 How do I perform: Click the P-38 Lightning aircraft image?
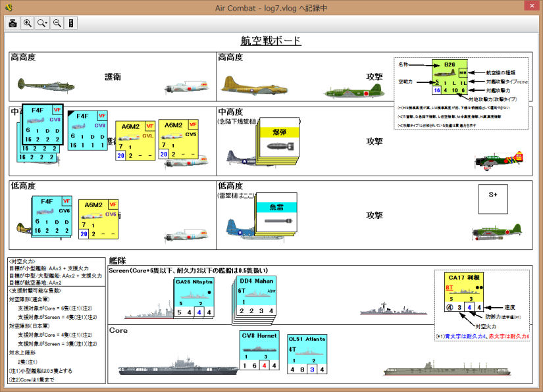tap(45, 86)
